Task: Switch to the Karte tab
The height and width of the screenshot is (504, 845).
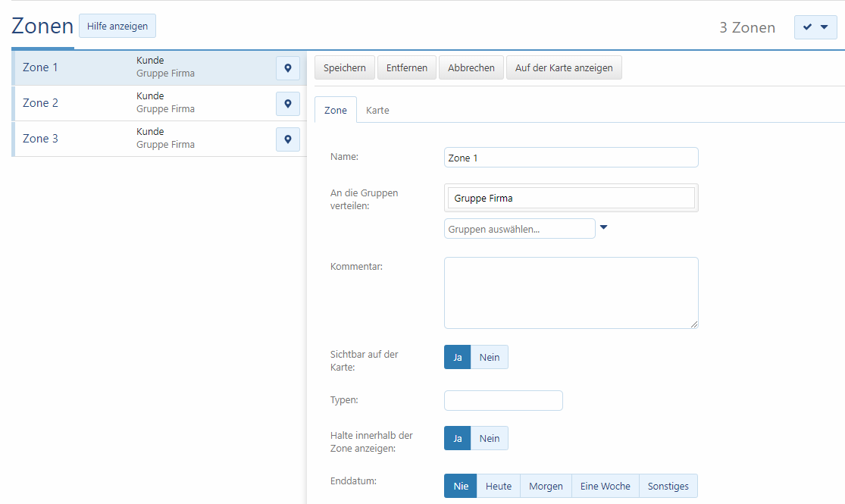Action: (377, 110)
